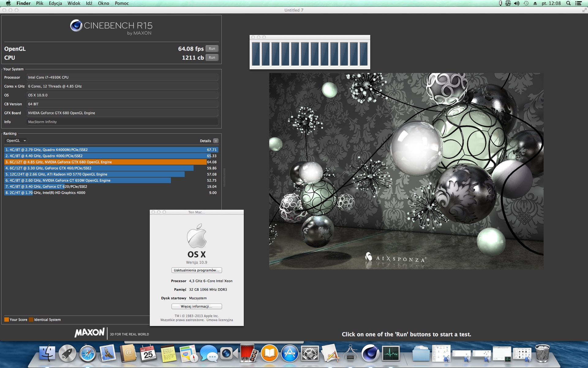Open Calendar from the Dock
Image resolution: width=588 pixels, height=368 pixels.
click(x=148, y=354)
